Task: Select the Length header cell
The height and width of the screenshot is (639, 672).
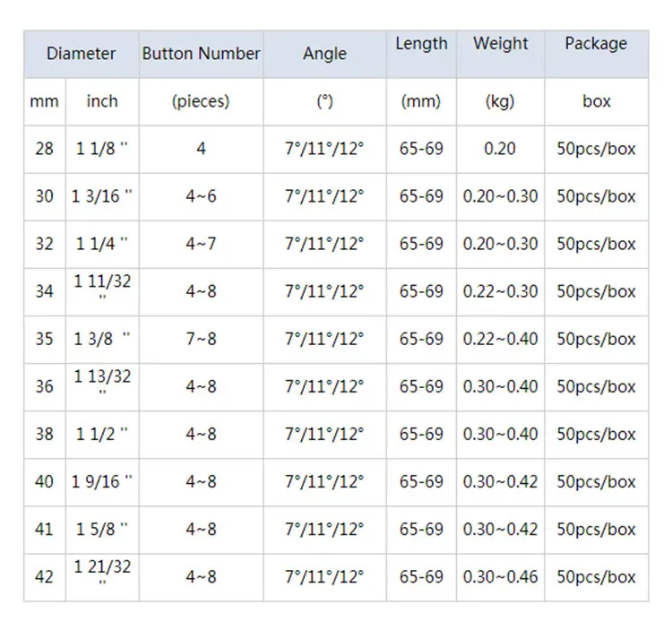Action: click(x=421, y=43)
